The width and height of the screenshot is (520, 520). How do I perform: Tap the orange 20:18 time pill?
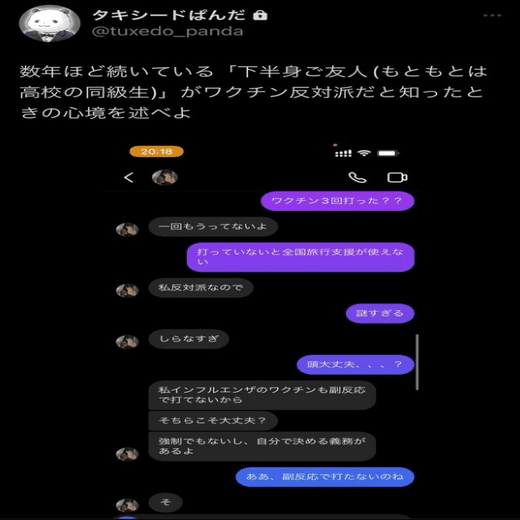click(157, 152)
